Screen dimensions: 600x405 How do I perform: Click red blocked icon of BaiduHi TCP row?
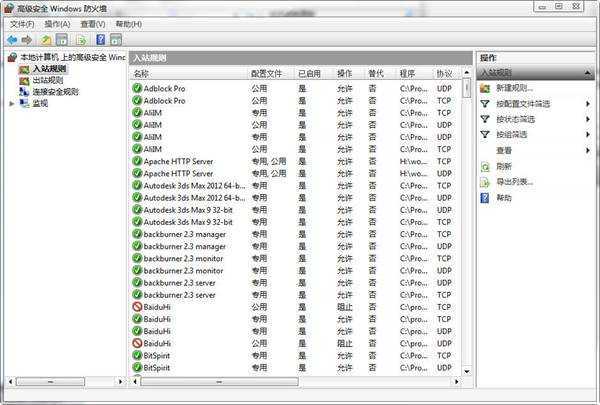(x=137, y=307)
